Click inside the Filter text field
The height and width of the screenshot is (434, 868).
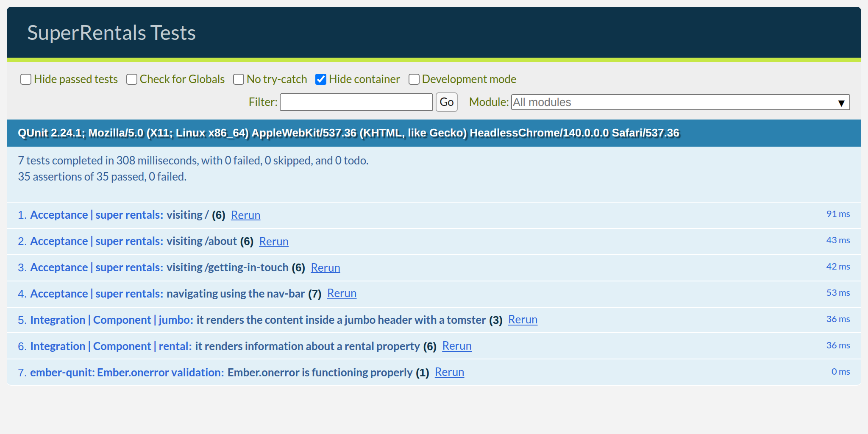coord(356,102)
